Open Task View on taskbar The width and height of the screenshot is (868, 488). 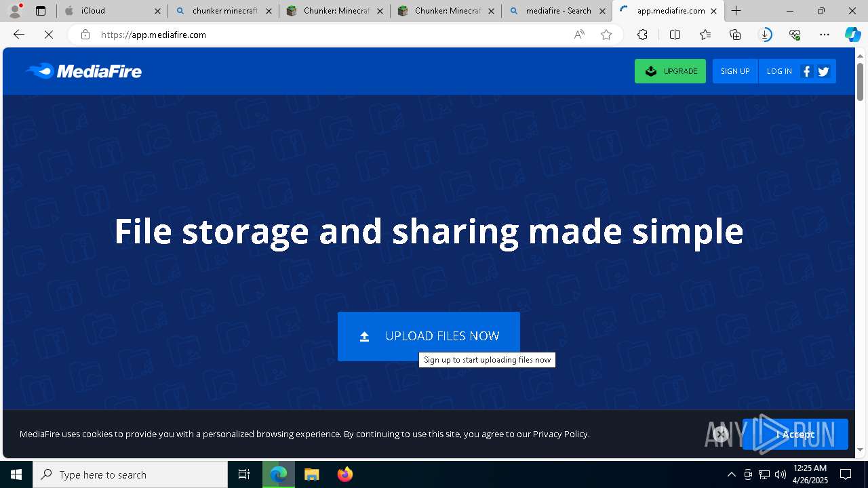pos(244,474)
